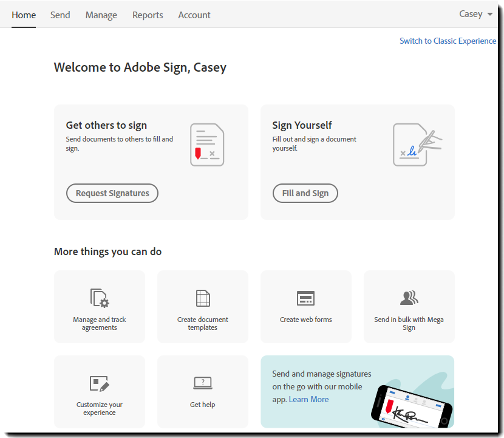Open the Reports tab
504x438 pixels.
pos(148,15)
